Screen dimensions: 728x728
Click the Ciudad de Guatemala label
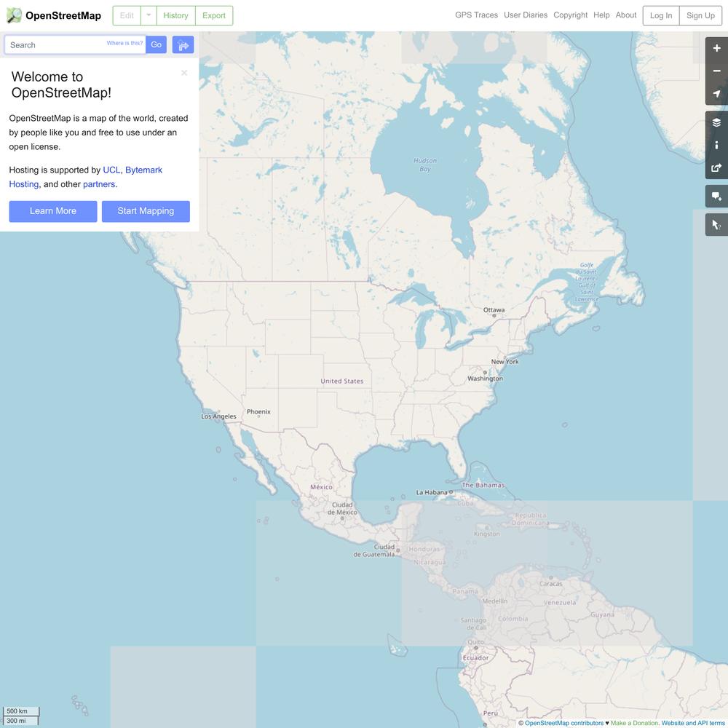point(374,550)
